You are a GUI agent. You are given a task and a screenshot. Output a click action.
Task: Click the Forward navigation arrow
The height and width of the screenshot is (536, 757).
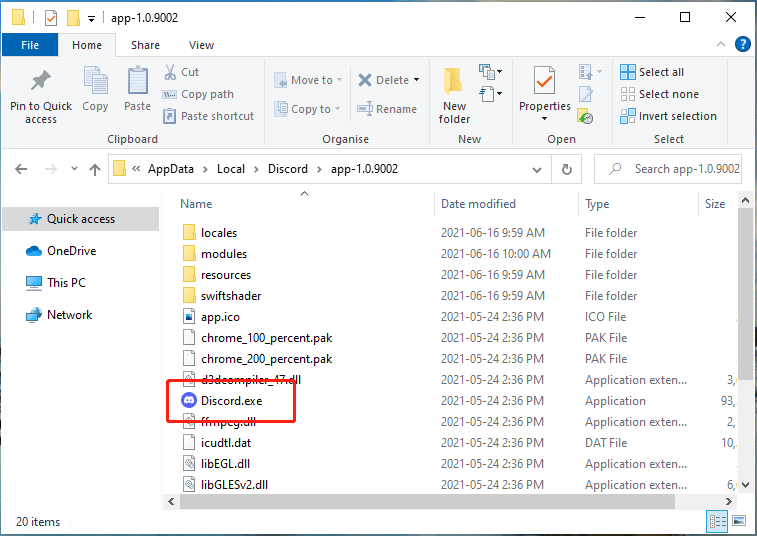pyautogui.click(x=51, y=169)
